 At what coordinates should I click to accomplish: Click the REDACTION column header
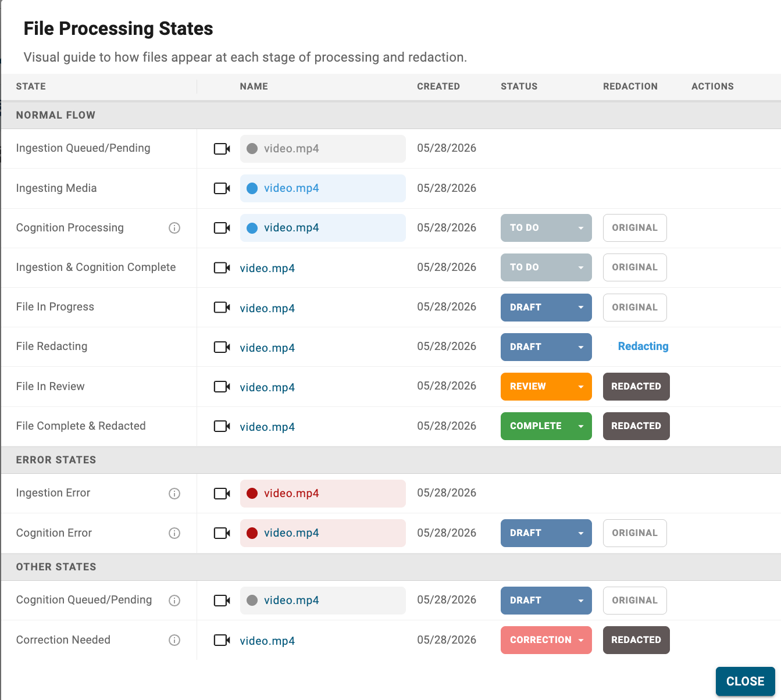[x=630, y=87]
